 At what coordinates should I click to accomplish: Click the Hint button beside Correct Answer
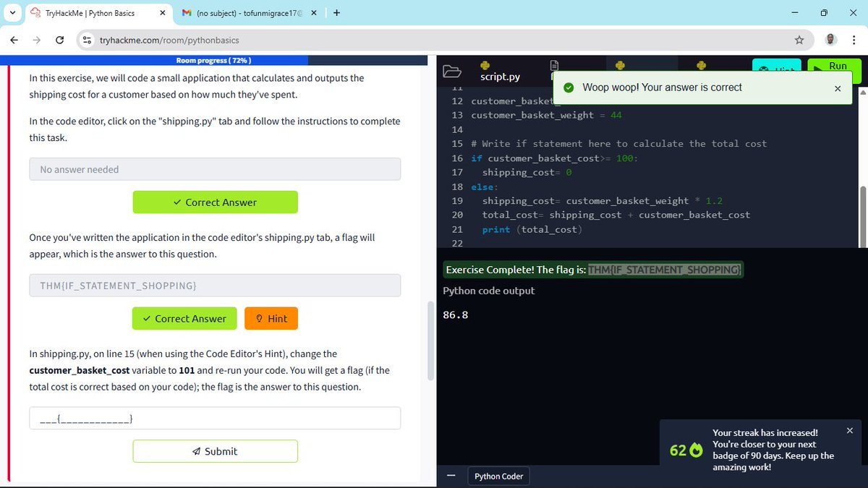(271, 319)
